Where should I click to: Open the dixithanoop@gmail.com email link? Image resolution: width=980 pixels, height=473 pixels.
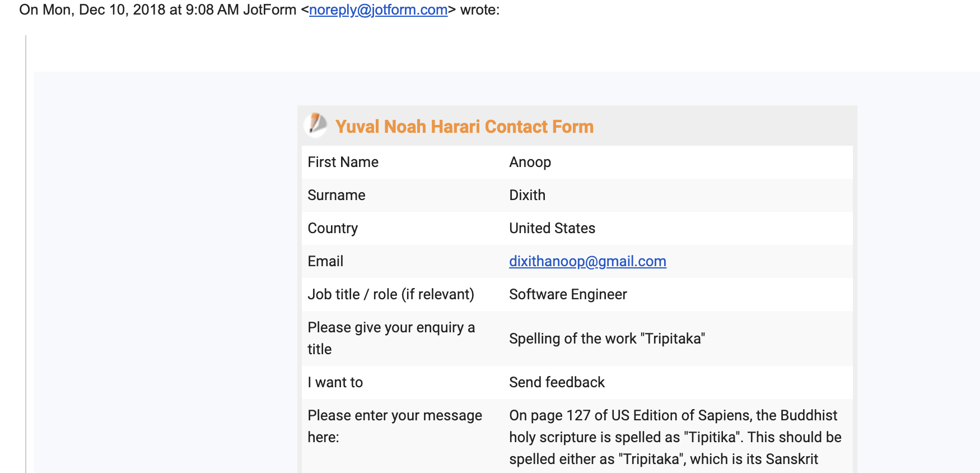point(587,261)
